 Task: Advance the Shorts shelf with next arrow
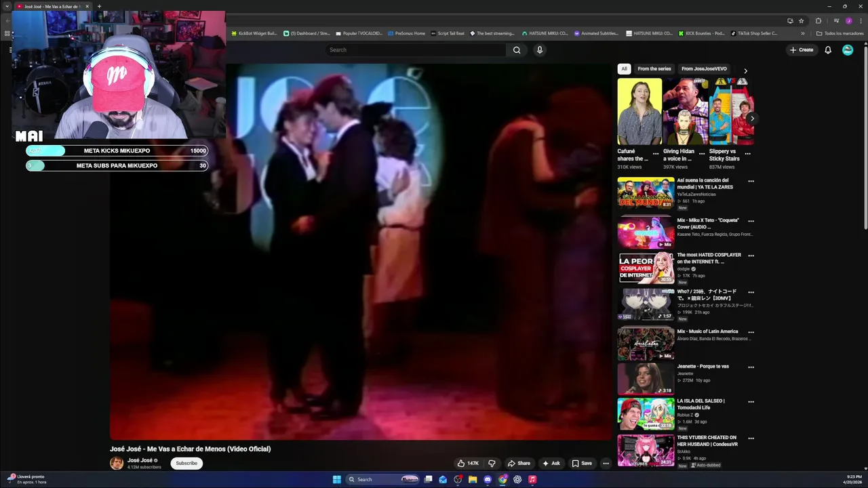tap(752, 119)
